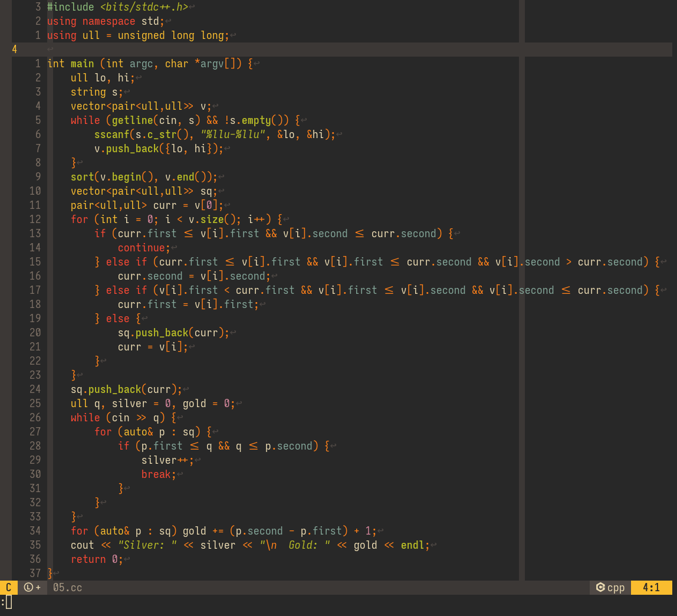Click relative line number 37 in gutter

[35, 574]
